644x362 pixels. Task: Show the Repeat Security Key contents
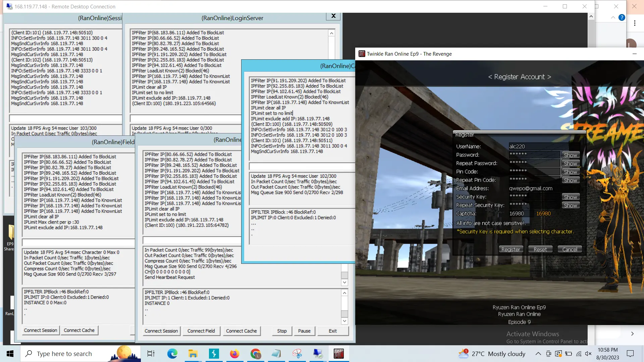(570, 205)
